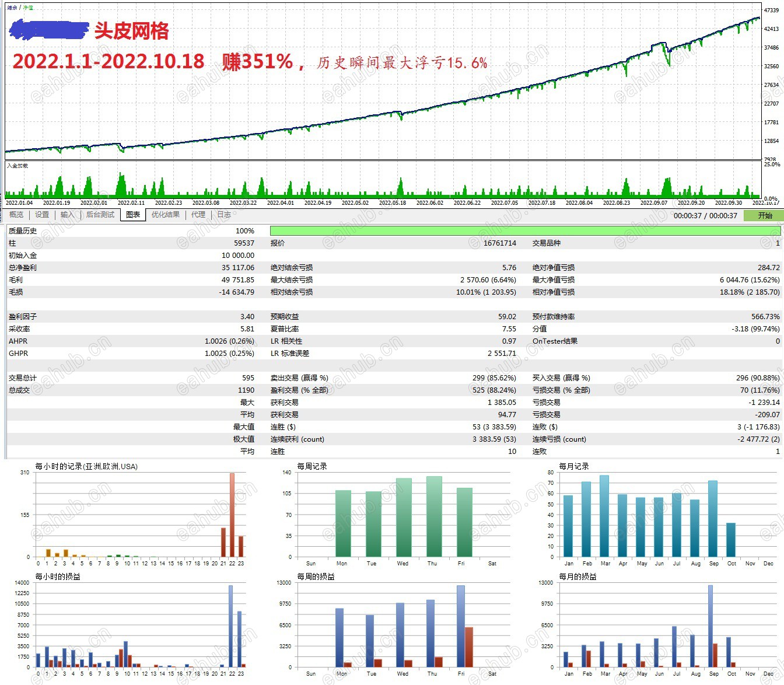The image size is (784, 685).
Task: Click the largest loss trade value -1 239.14
Action: [765, 403]
